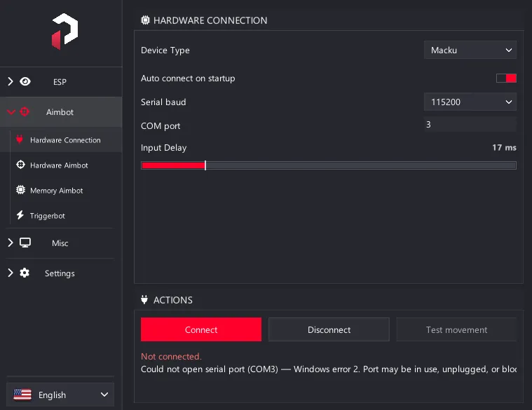Image resolution: width=532 pixels, height=410 pixels.
Task: Open the Memory Aimbot page
Action: (56, 191)
